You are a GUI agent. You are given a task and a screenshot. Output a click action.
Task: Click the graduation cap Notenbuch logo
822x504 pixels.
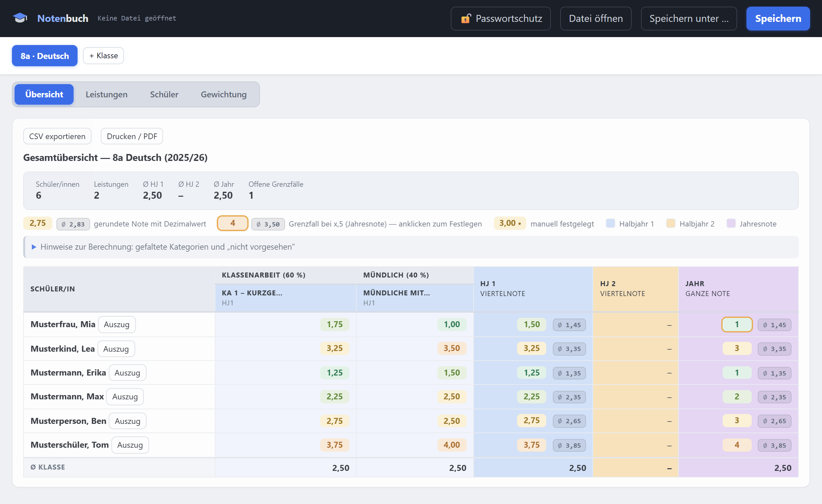(20, 18)
